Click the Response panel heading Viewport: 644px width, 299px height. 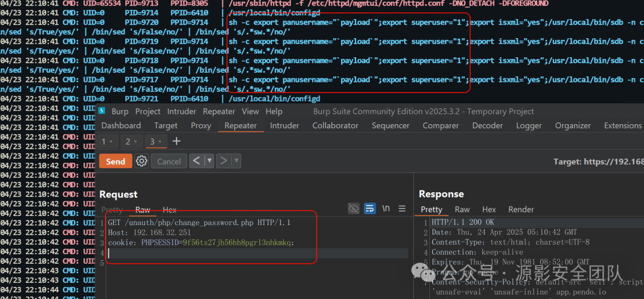[x=441, y=194]
